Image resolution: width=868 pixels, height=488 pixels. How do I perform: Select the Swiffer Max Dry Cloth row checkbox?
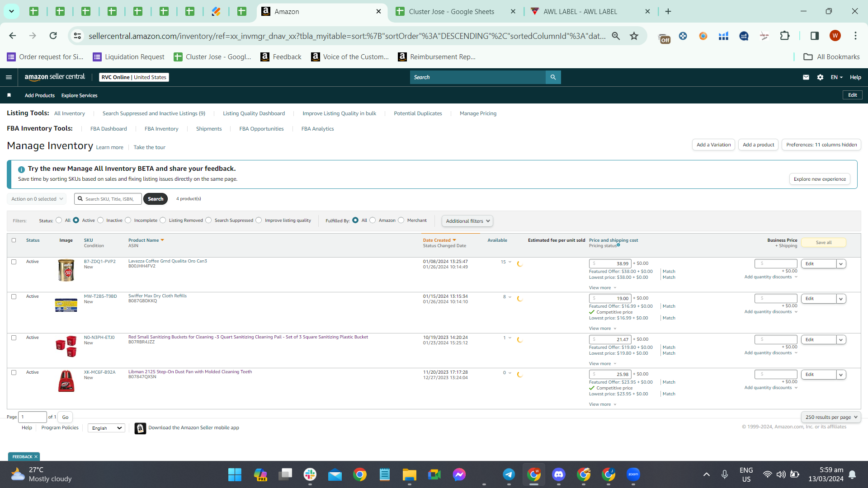[14, 297]
